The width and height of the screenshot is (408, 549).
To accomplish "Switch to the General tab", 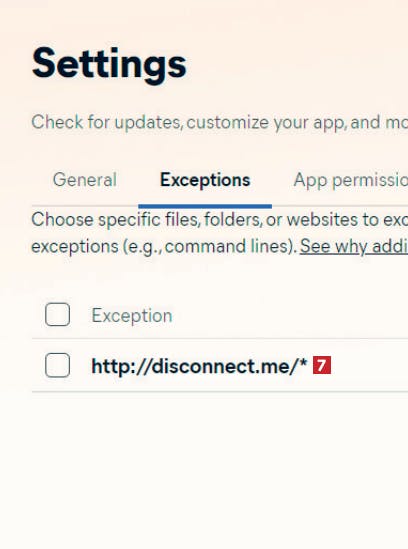I will (85, 180).
